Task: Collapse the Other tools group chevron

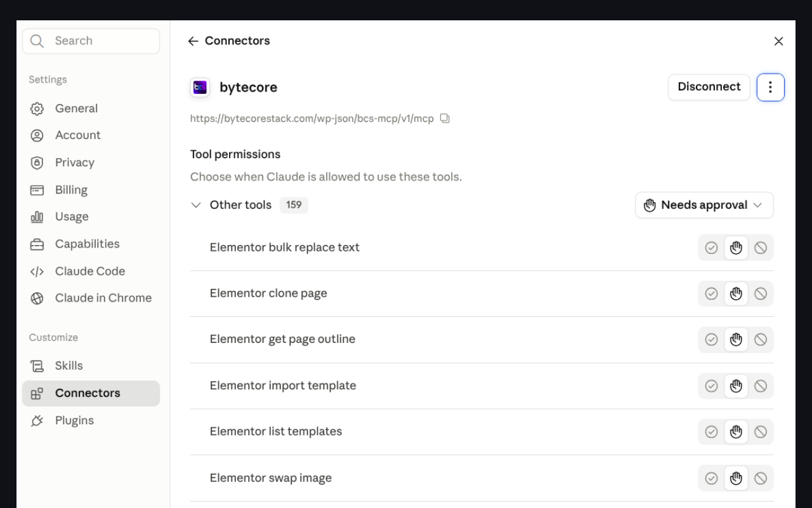Action: coord(195,205)
